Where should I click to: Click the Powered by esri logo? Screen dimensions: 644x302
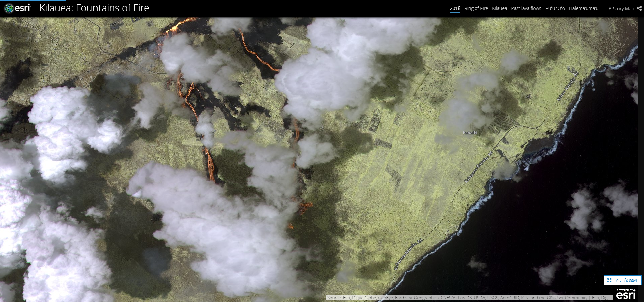click(626, 294)
